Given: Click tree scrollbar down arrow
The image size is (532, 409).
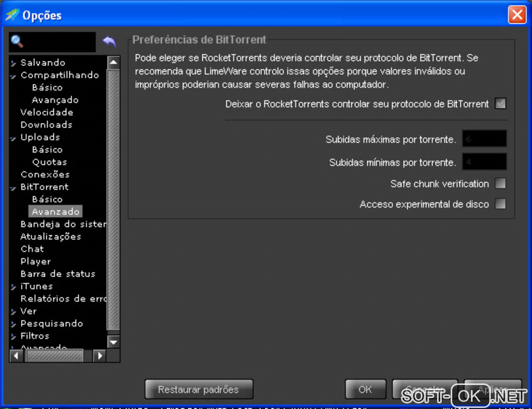Looking at the screenshot, I should click(113, 342).
